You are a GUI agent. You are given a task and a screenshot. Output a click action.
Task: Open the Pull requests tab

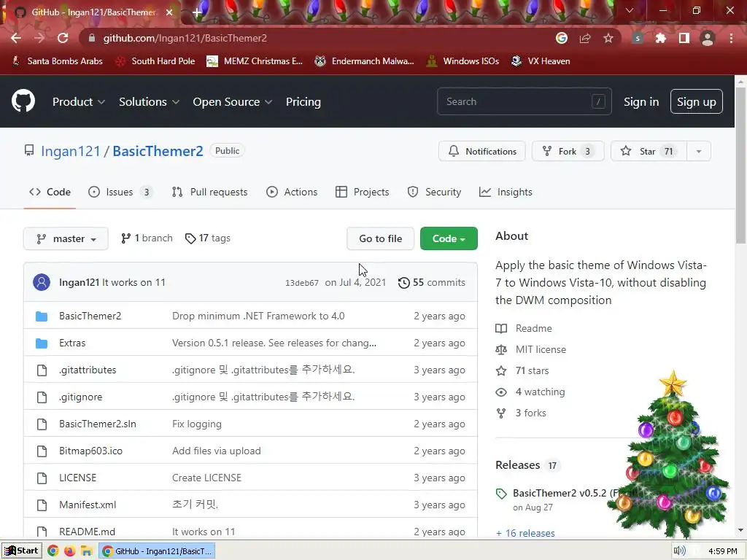coord(209,192)
